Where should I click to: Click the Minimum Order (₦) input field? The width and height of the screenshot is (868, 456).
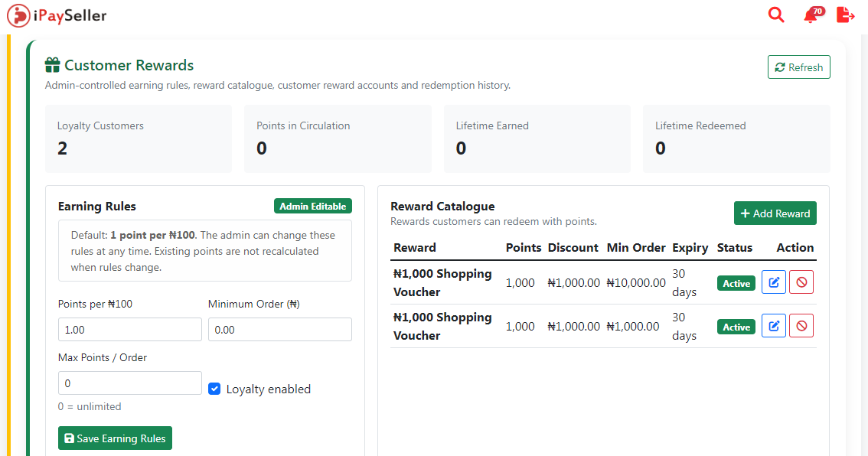coord(280,329)
